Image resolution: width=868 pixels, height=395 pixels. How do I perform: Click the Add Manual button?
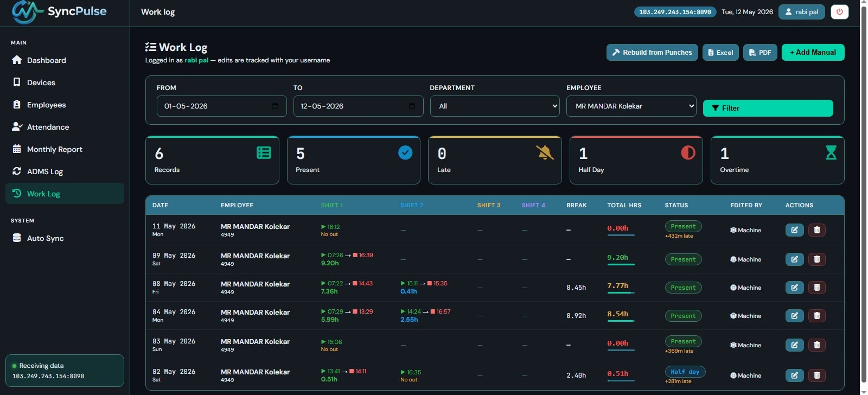coord(813,52)
